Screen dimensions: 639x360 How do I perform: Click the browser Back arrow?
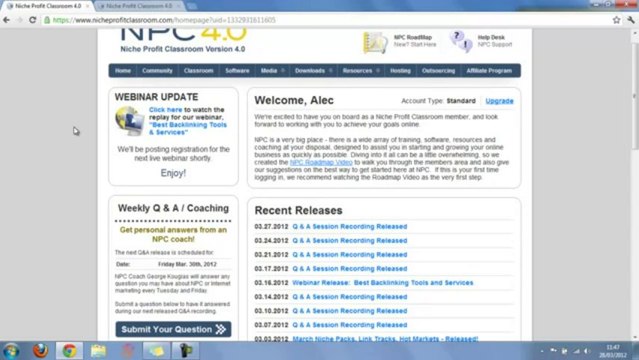point(7,20)
